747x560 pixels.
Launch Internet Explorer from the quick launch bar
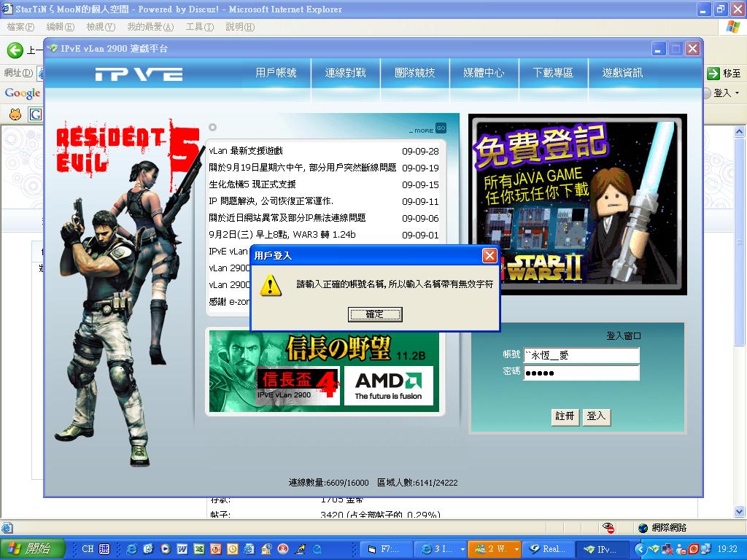pyautogui.click(x=131, y=549)
